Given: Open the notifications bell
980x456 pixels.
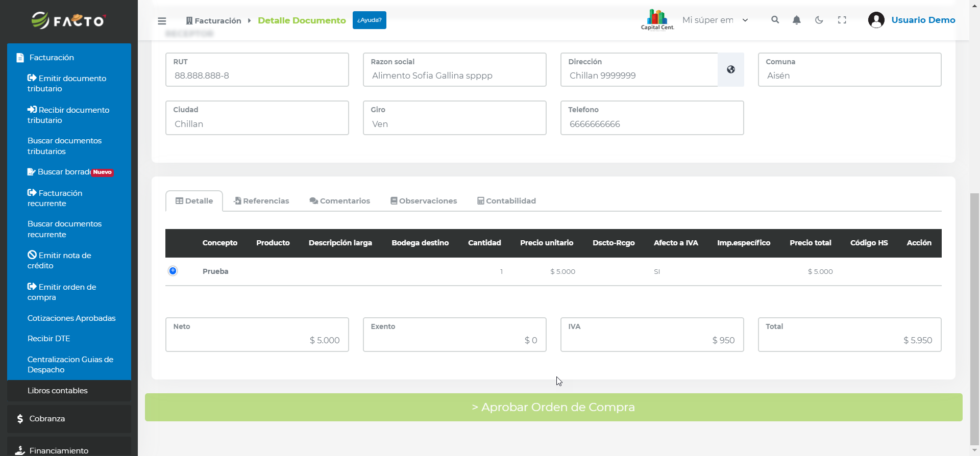Looking at the screenshot, I should (x=796, y=20).
